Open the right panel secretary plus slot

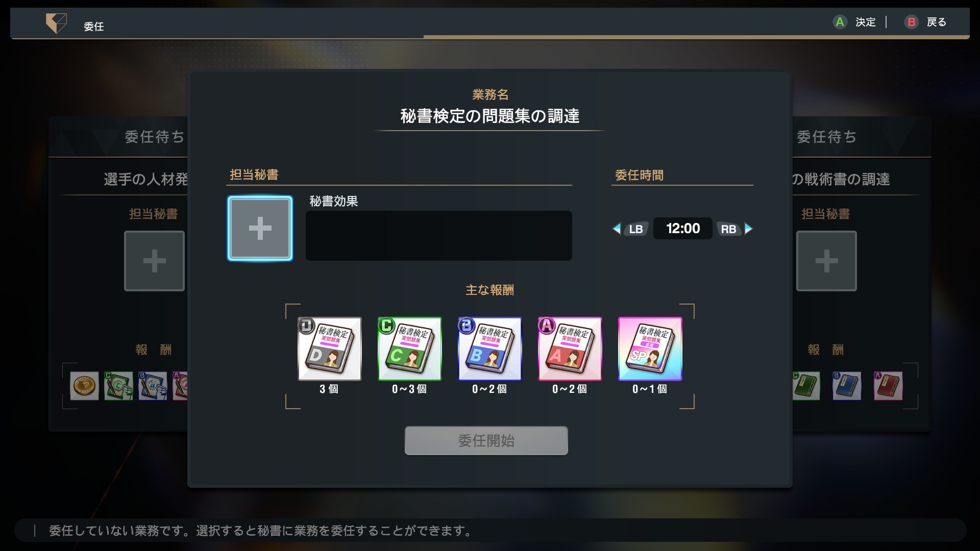click(x=826, y=261)
